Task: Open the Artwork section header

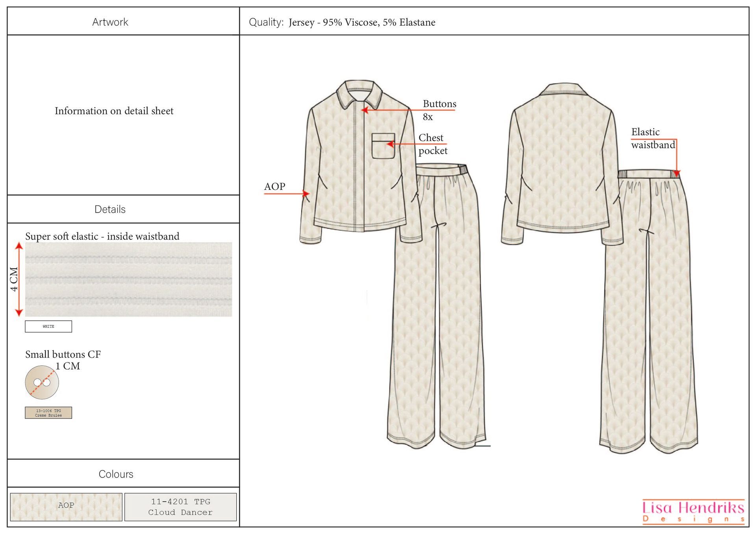Action: coord(110,22)
